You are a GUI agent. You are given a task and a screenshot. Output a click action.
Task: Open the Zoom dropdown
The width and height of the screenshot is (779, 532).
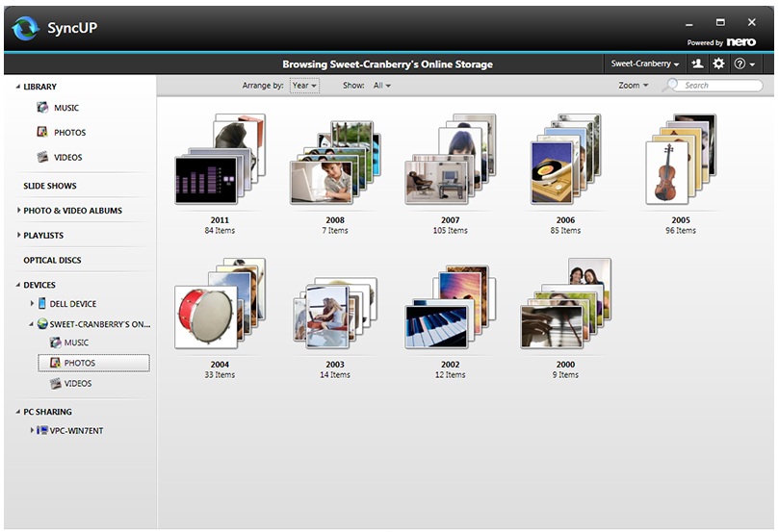click(x=633, y=86)
